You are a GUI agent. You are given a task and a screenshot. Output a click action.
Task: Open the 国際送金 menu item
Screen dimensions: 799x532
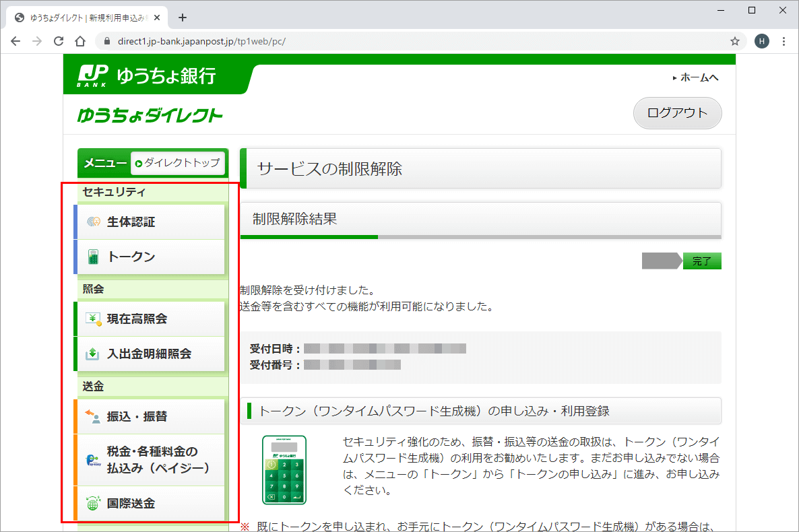pyautogui.click(x=151, y=504)
